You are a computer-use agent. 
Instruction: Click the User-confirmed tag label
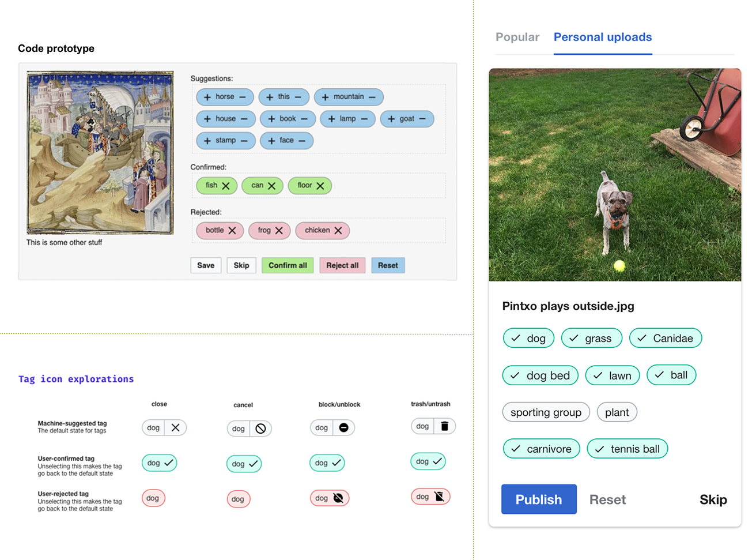(x=66, y=458)
